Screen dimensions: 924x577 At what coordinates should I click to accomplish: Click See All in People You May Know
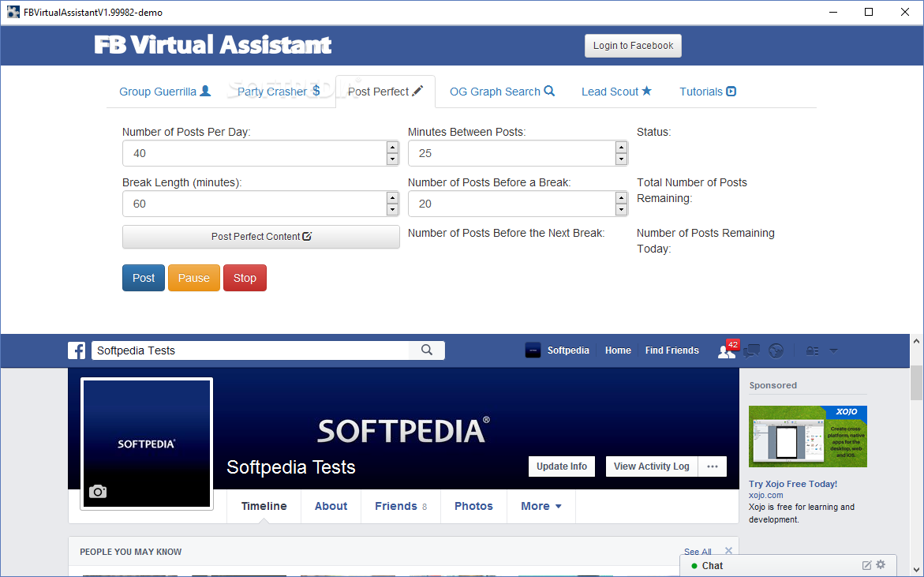[x=698, y=552]
